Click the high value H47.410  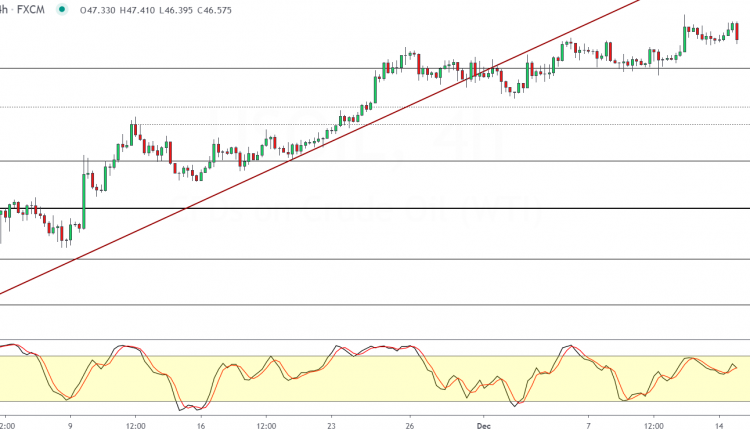137,10
